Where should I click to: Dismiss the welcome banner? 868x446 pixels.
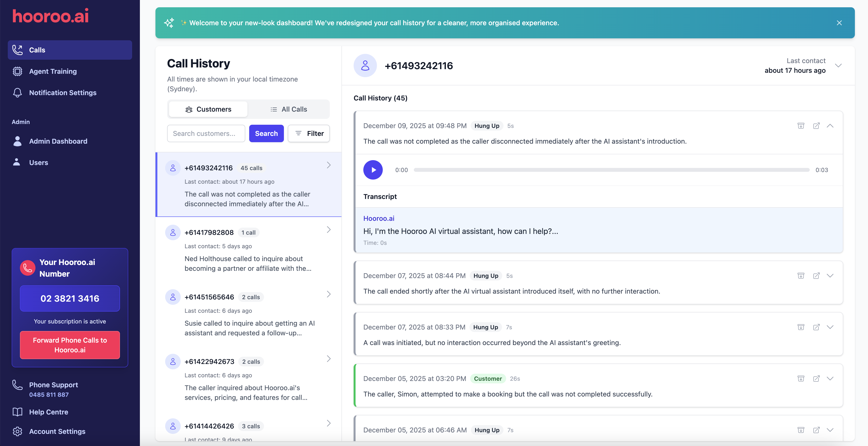(x=839, y=23)
